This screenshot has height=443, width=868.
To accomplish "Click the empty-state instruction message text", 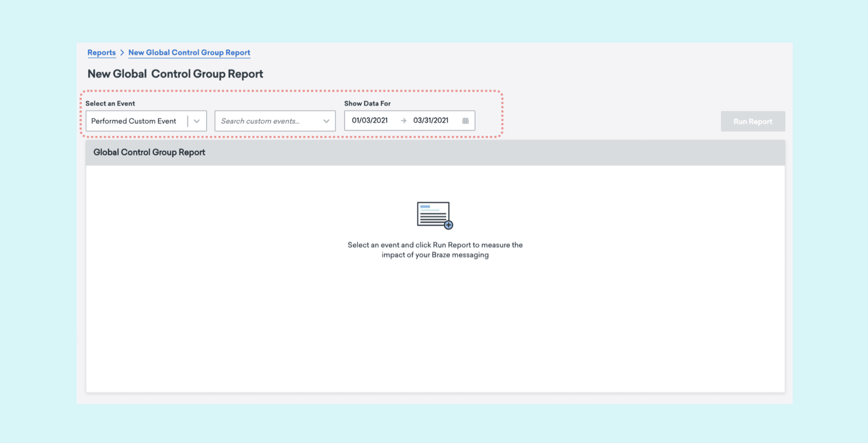I will coord(435,250).
